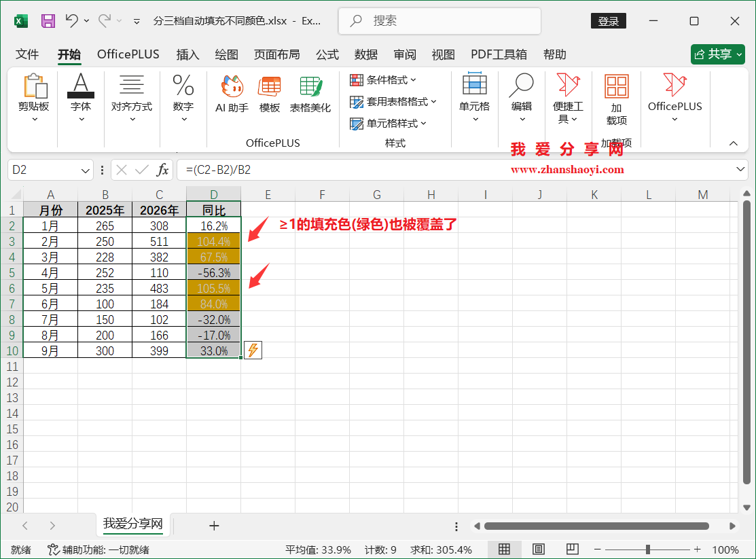The height and width of the screenshot is (559, 756).
Task: Open the 绘图 Draw tab
Action: click(x=227, y=54)
